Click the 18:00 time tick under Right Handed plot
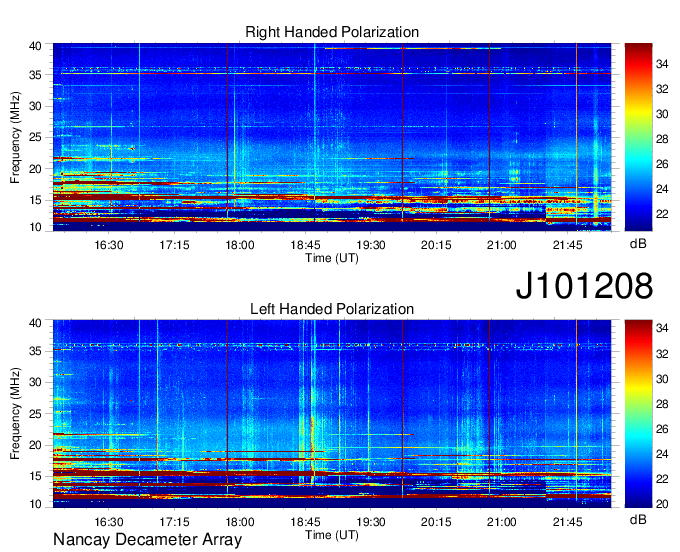 click(240, 245)
